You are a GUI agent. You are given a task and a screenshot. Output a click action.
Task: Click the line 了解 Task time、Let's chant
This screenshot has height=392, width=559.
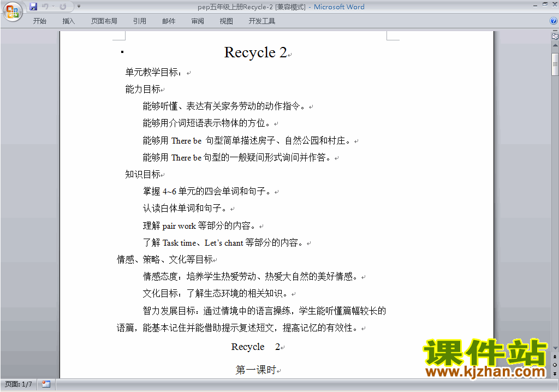point(223,243)
